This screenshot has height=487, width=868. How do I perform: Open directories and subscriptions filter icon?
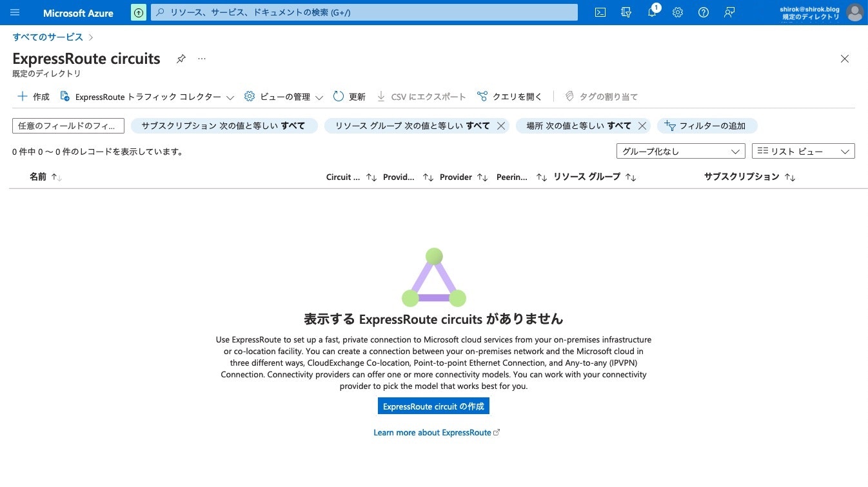pos(626,12)
